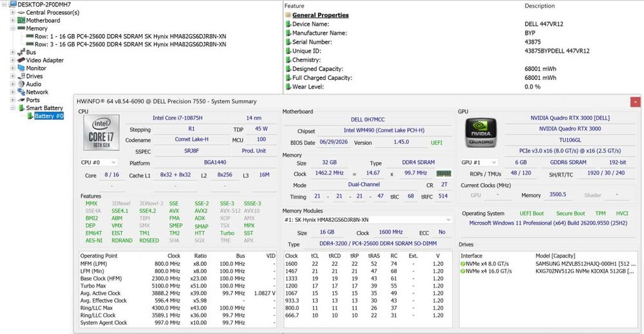Click the DELL 0H7MCC motherboard field
This screenshot has height=334, width=644.
click(368, 120)
